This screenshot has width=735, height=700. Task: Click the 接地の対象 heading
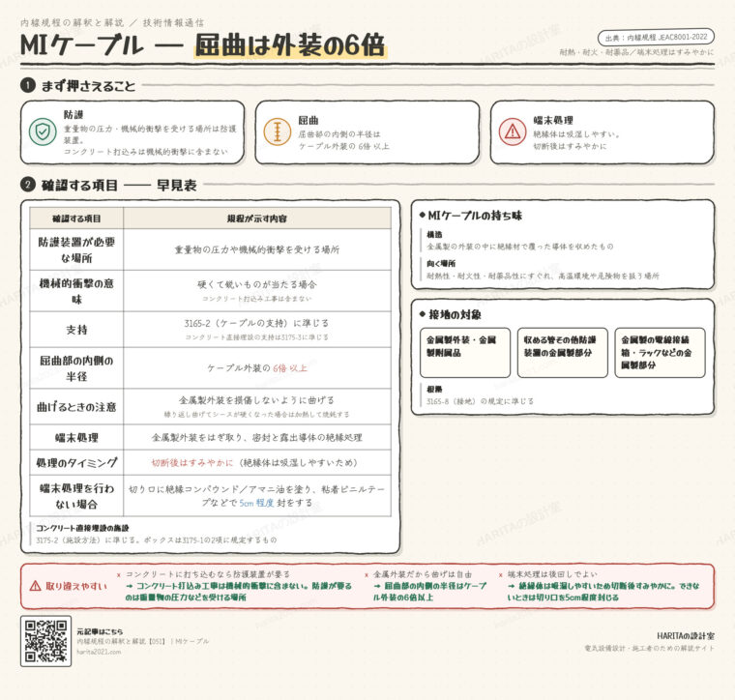[x=455, y=314]
